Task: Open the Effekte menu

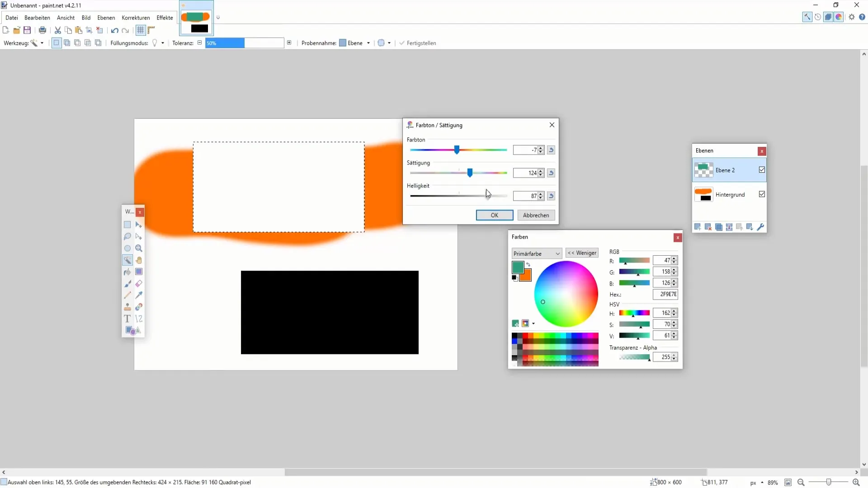Action: 165,18
